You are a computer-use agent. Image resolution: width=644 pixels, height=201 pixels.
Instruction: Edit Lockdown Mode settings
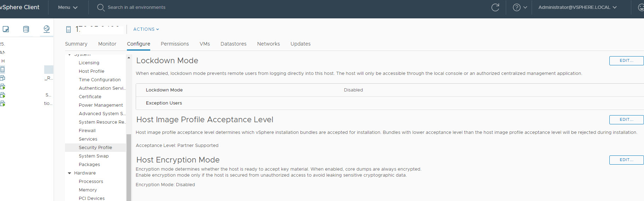626,61
